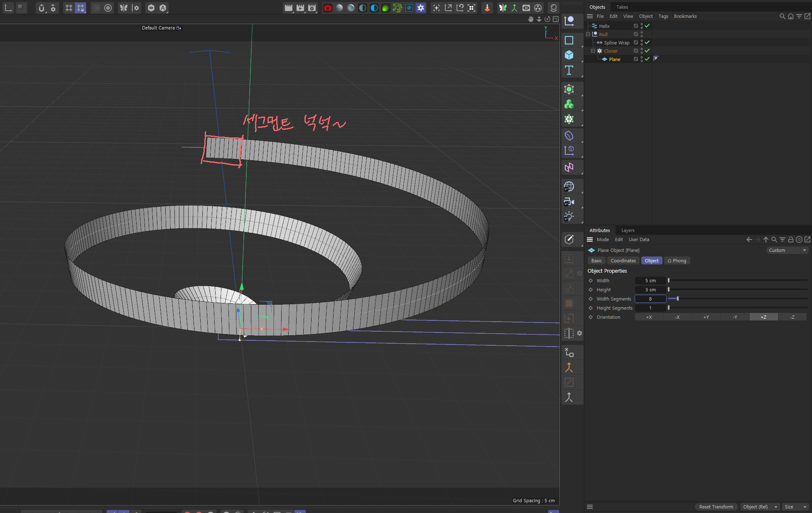Collapse the Null object tree
The width and height of the screenshot is (812, 513).
coord(588,34)
